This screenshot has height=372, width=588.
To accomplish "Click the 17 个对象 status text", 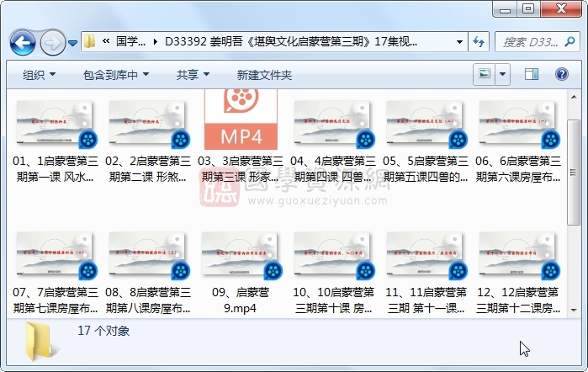I will [x=103, y=331].
